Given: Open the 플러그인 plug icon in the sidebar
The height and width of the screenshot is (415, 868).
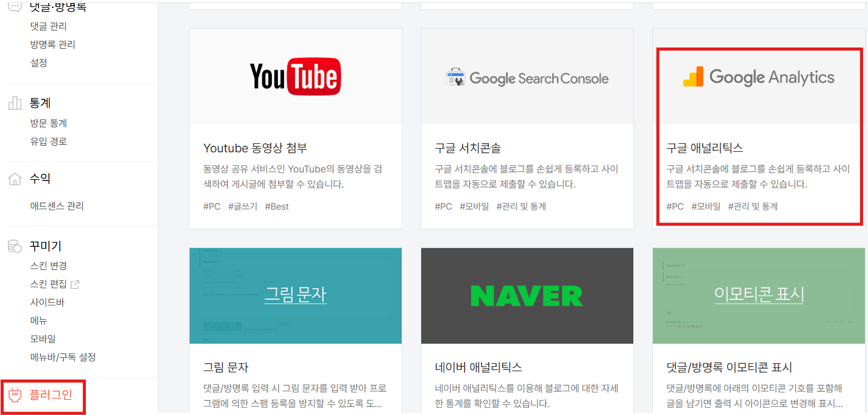Looking at the screenshot, I should pyautogui.click(x=13, y=395).
